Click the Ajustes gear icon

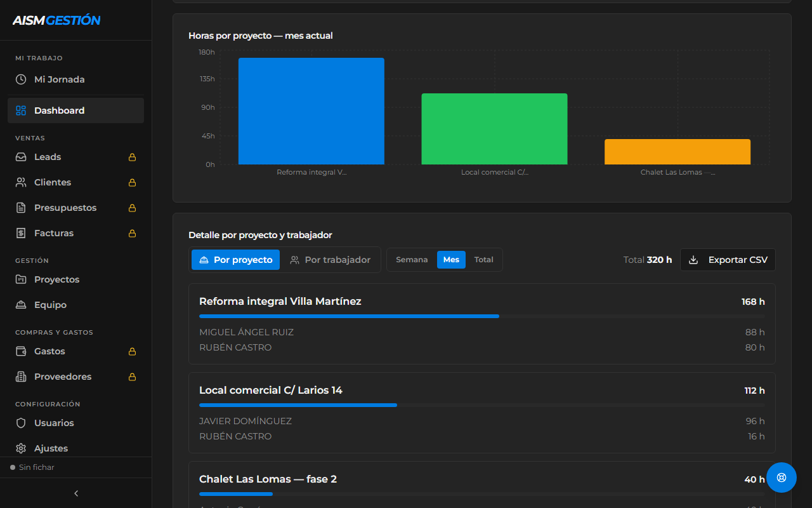tap(21, 448)
